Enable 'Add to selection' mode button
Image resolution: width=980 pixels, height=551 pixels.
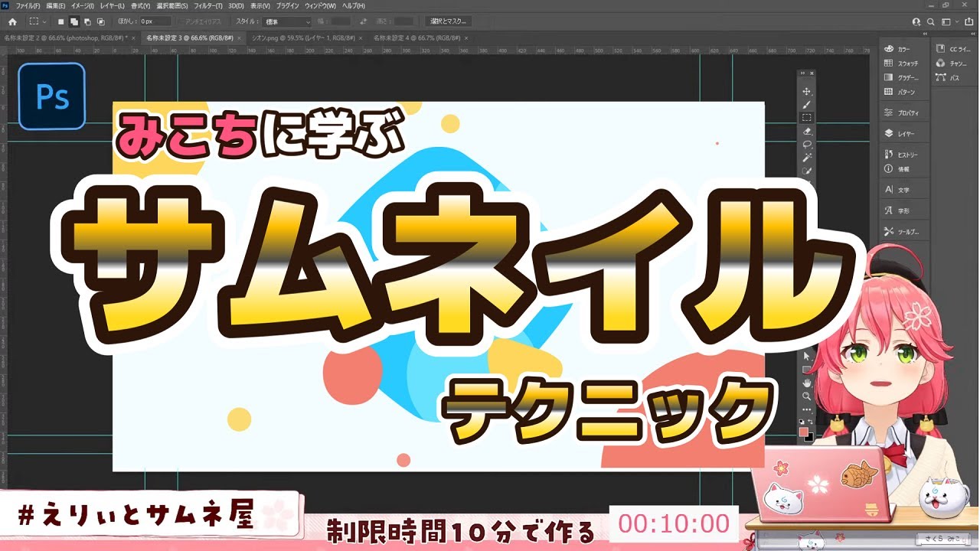coord(74,21)
